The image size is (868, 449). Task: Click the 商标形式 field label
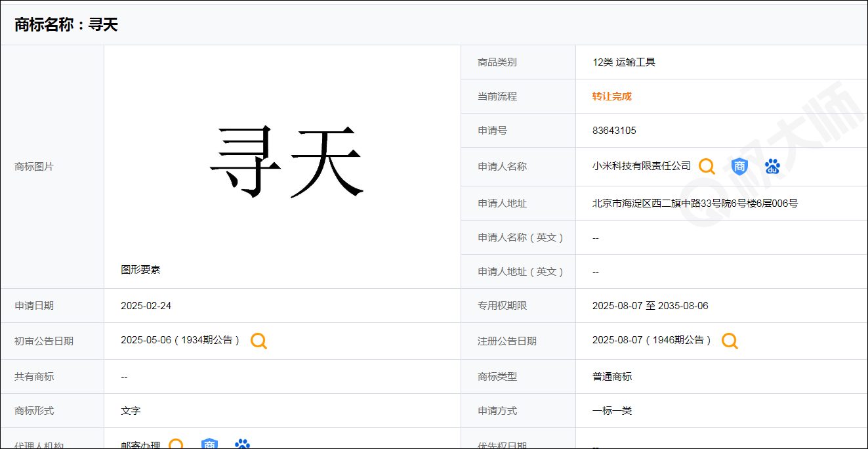point(34,411)
